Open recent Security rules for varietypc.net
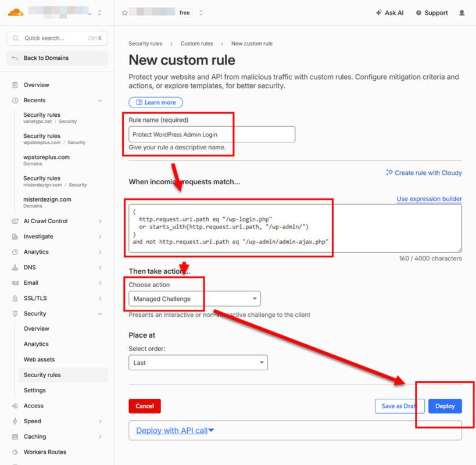The height and width of the screenshot is (465, 476). (x=50, y=118)
